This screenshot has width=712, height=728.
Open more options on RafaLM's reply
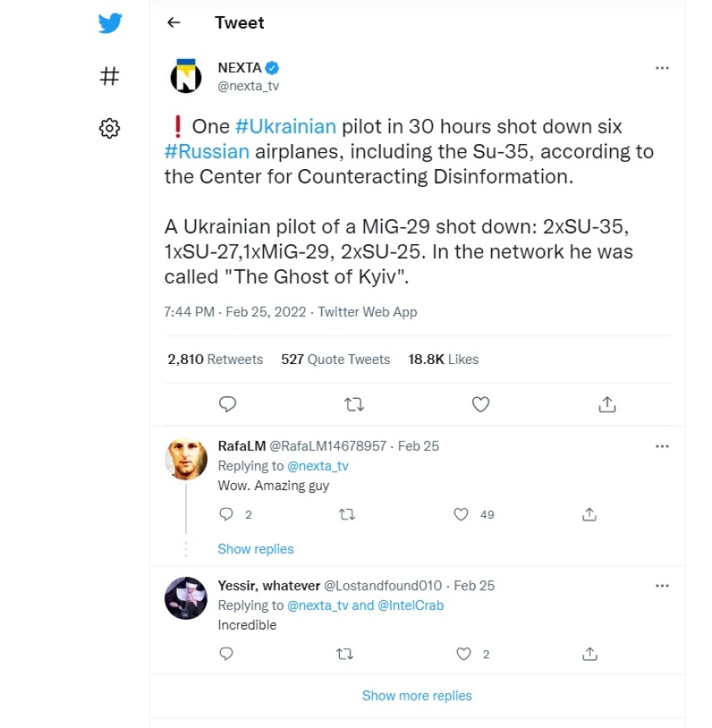(662, 446)
